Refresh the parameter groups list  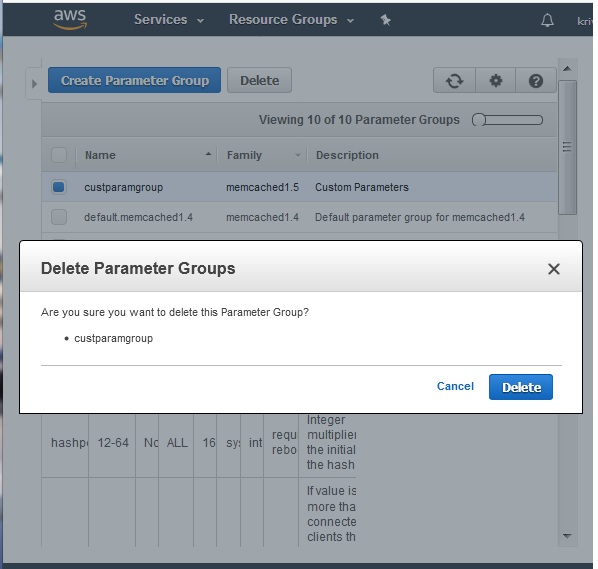[x=454, y=80]
